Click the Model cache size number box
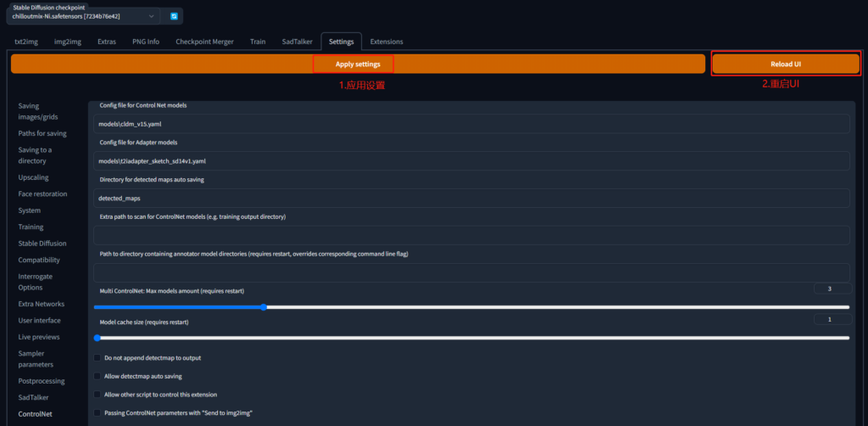The width and height of the screenshot is (868, 426). pos(833,320)
